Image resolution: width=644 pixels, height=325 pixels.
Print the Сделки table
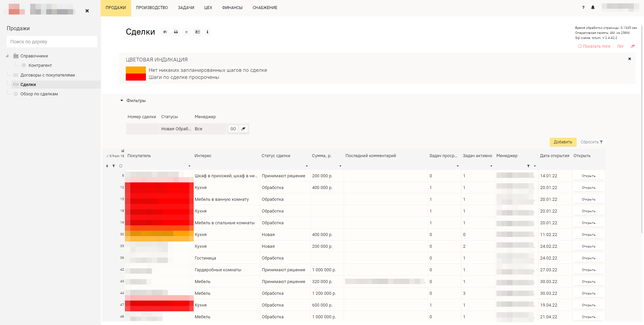click(x=176, y=32)
